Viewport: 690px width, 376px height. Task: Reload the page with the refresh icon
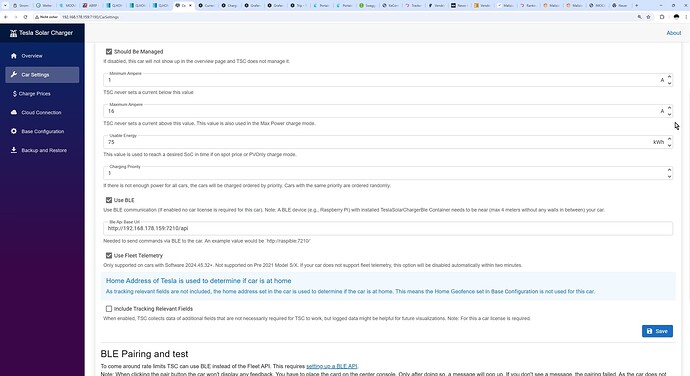pyautogui.click(x=25, y=17)
